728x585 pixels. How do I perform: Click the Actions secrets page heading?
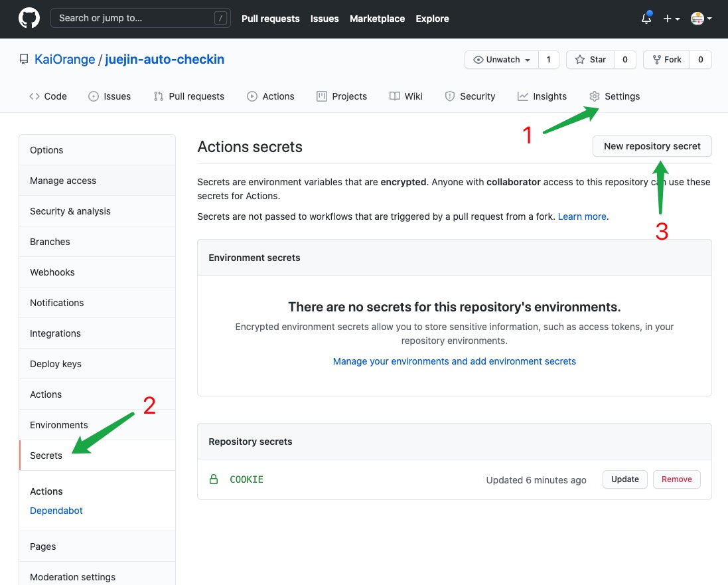[250, 147]
